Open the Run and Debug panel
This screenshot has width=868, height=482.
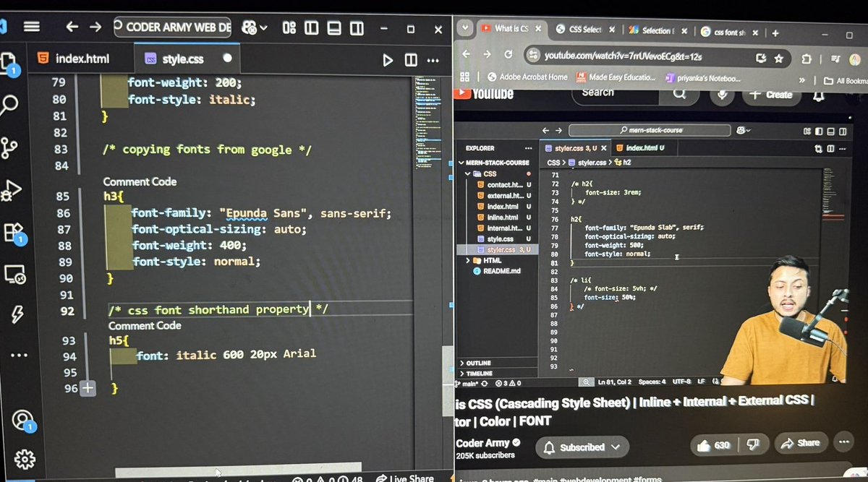click(9, 189)
